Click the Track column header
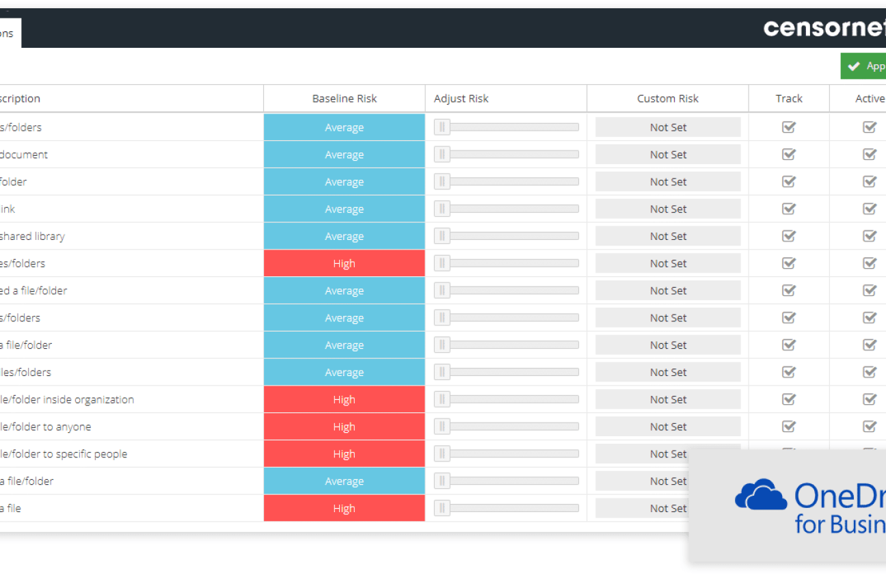The height and width of the screenshot is (588, 886). tap(789, 98)
